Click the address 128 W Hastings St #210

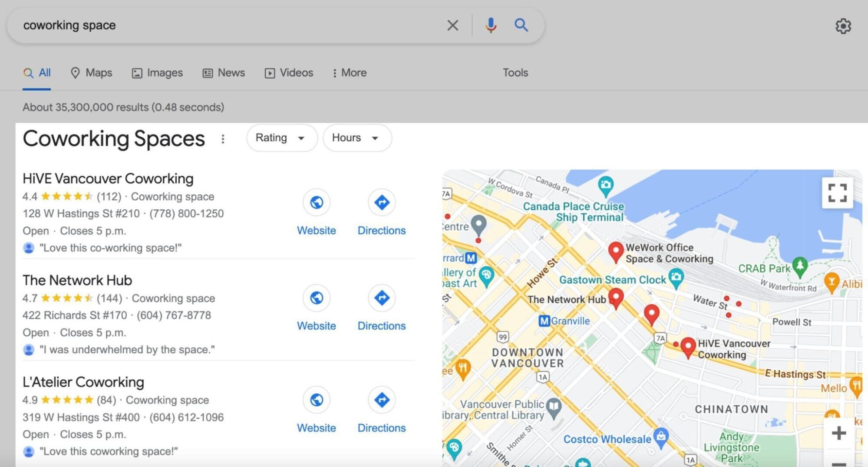(81, 214)
